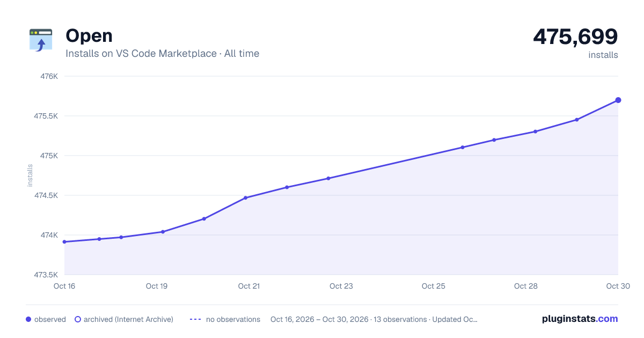Click the data point just under 475.5K
The width and height of the screenshot is (644, 338).
pyautogui.click(x=577, y=120)
